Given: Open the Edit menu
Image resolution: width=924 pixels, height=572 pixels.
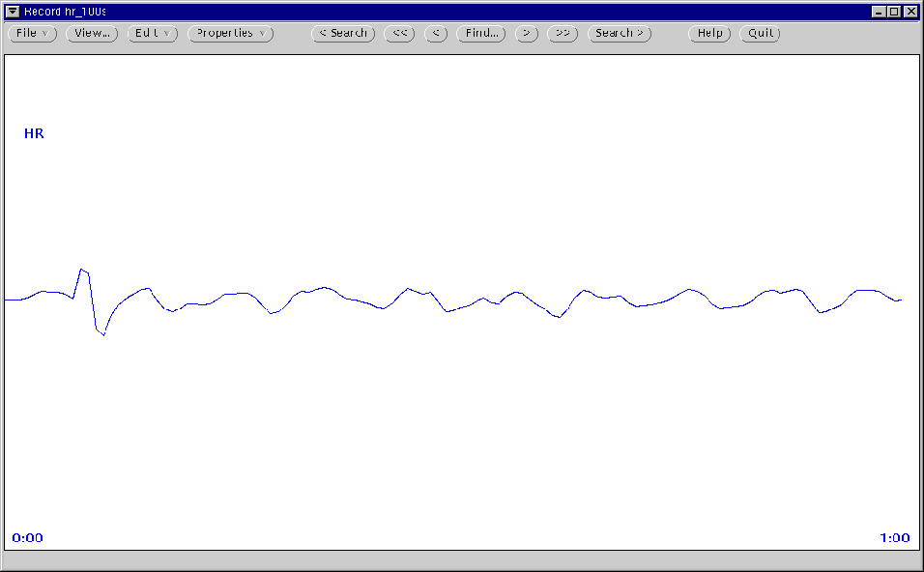Looking at the screenshot, I should [x=152, y=33].
